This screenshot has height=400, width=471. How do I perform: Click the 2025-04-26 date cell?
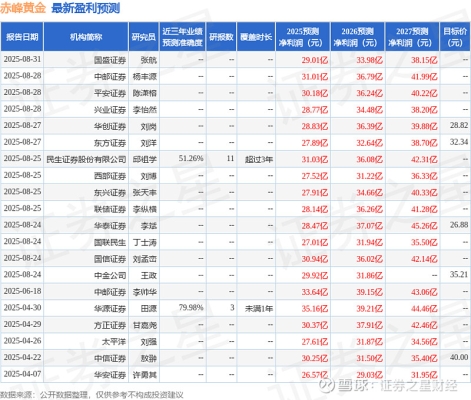pos(22,341)
